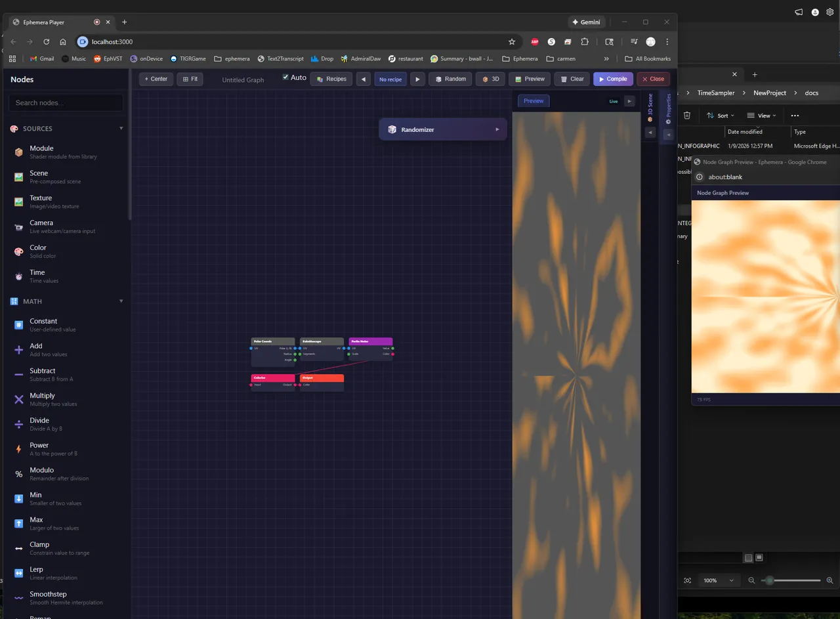Toggle the Auto checkbox

pyautogui.click(x=285, y=77)
